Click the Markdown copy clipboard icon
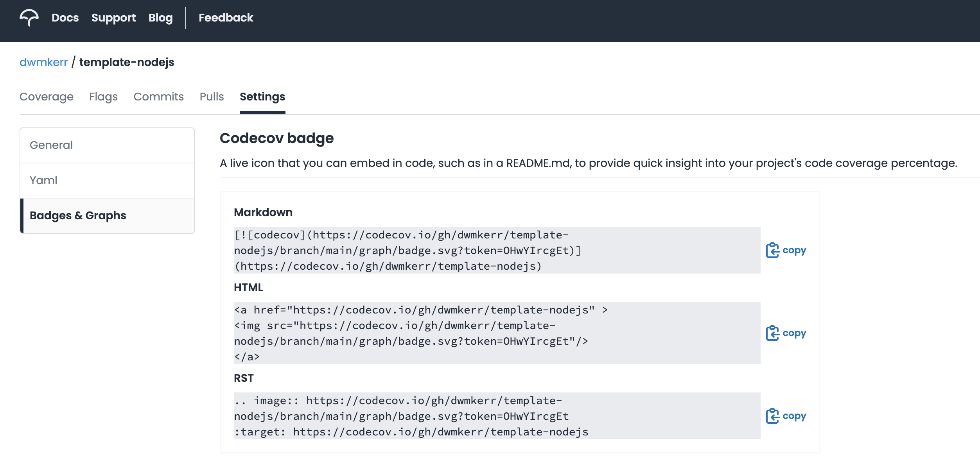The image size is (980, 462). [772, 250]
